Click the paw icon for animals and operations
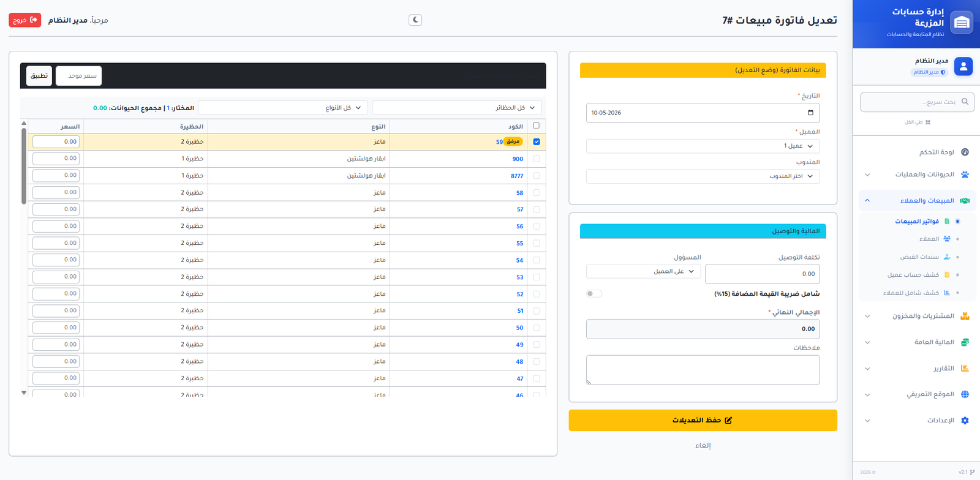 click(x=965, y=174)
